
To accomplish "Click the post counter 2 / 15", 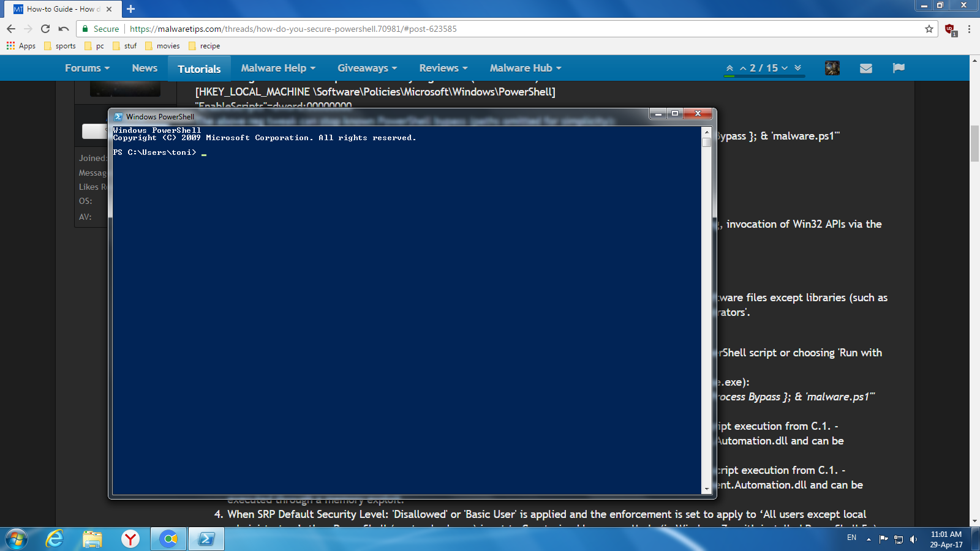I will [764, 68].
